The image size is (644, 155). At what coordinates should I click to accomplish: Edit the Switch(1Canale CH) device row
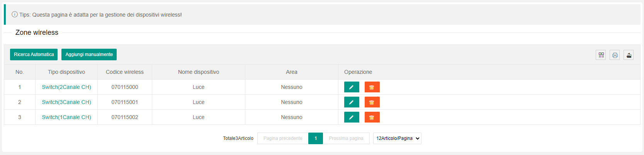[x=351, y=117]
